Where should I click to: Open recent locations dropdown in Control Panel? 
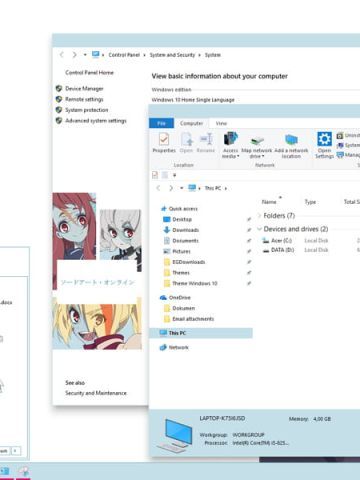[85, 55]
